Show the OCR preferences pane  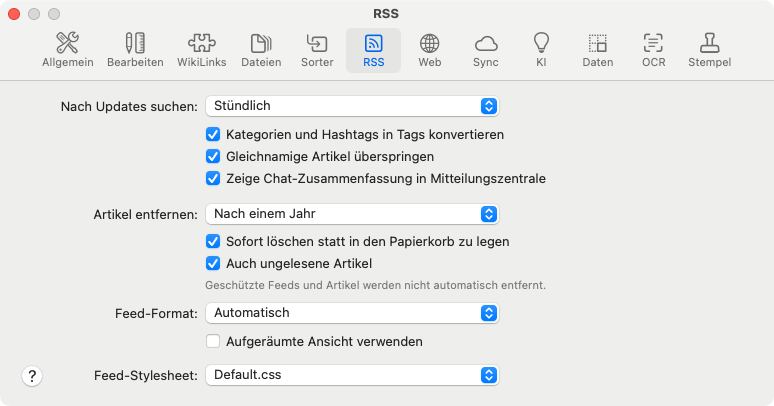click(653, 50)
